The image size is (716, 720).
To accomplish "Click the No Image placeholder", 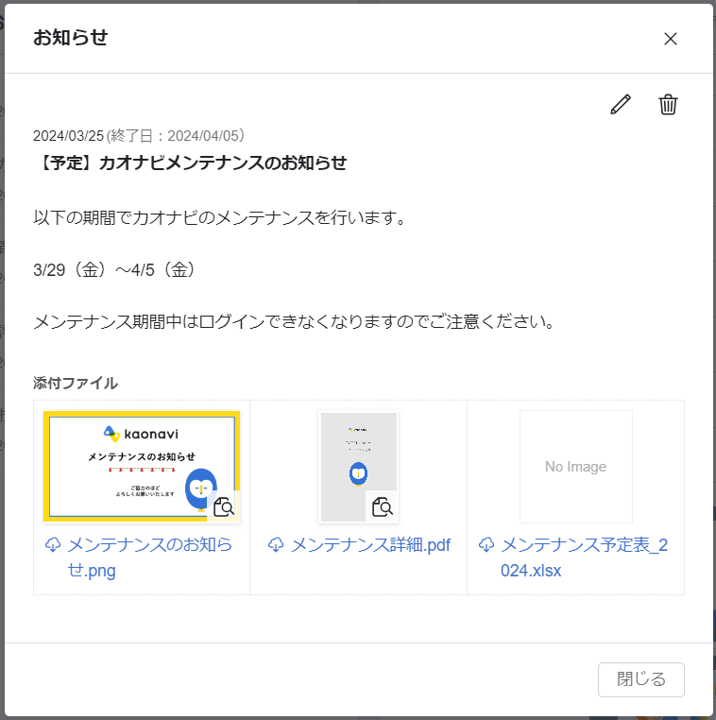I will point(575,466).
